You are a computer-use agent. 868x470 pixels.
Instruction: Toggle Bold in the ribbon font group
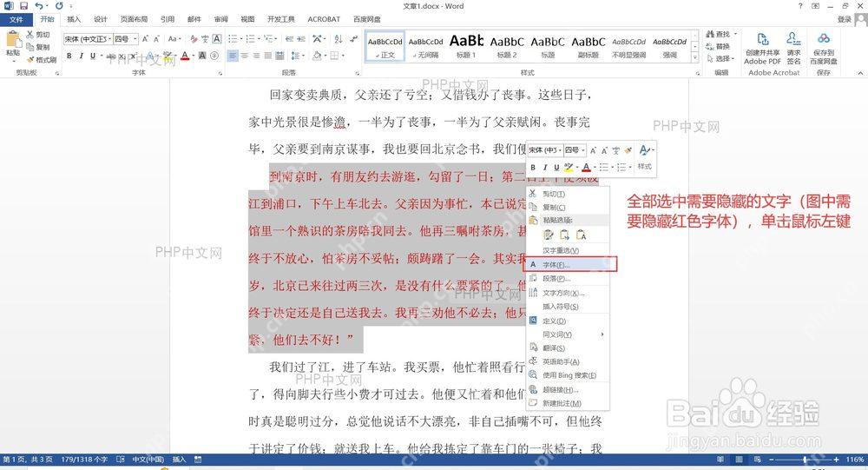(x=69, y=56)
